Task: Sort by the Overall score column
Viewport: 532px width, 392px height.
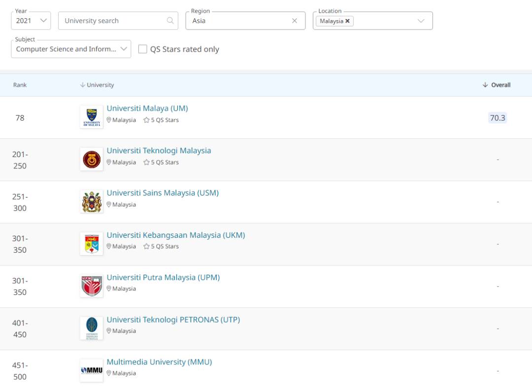Action: tap(497, 85)
